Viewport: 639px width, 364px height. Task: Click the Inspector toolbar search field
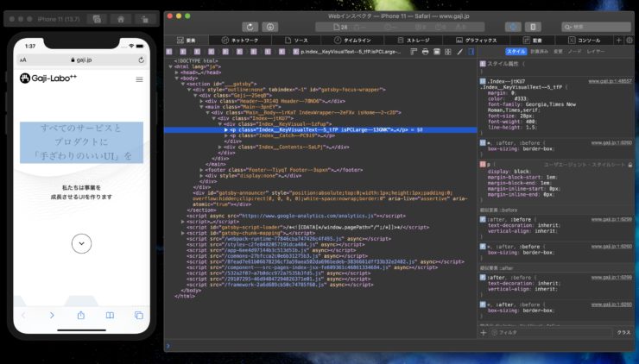tap(596, 27)
